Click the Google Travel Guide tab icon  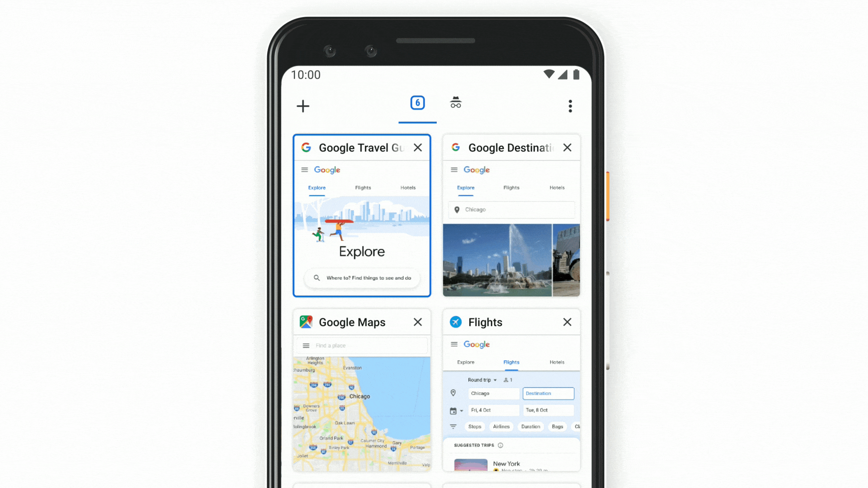307,147
